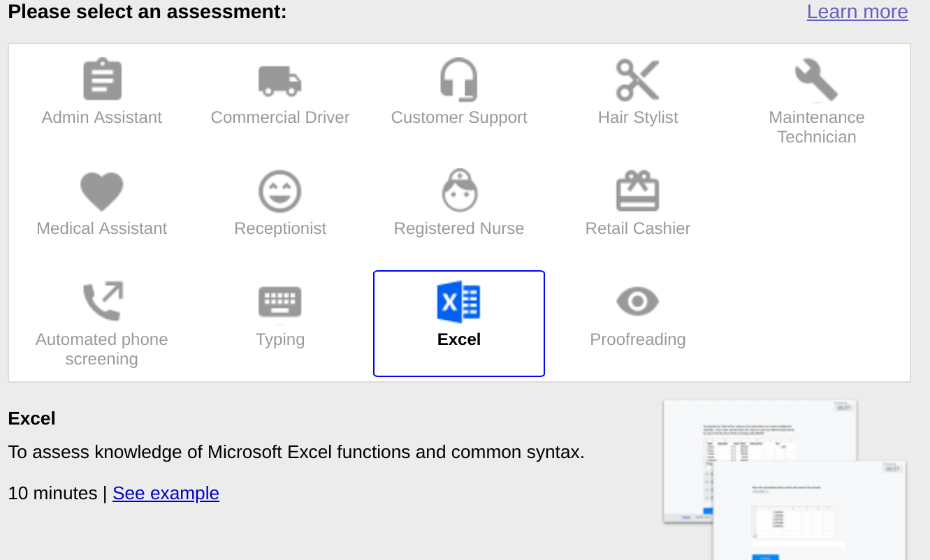Select the Hair Stylist scissors icon
This screenshot has height=560, width=930.
click(x=638, y=79)
